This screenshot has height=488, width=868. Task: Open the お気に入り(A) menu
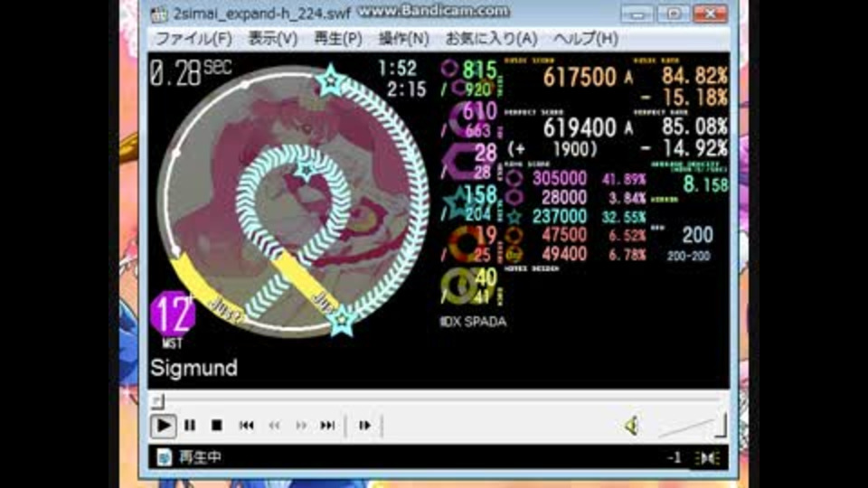(x=492, y=39)
